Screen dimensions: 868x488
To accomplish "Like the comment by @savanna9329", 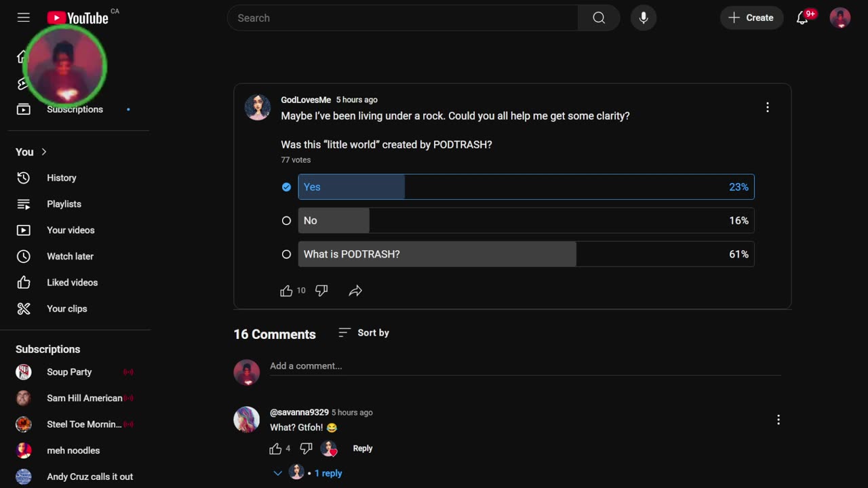I will (275, 449).
